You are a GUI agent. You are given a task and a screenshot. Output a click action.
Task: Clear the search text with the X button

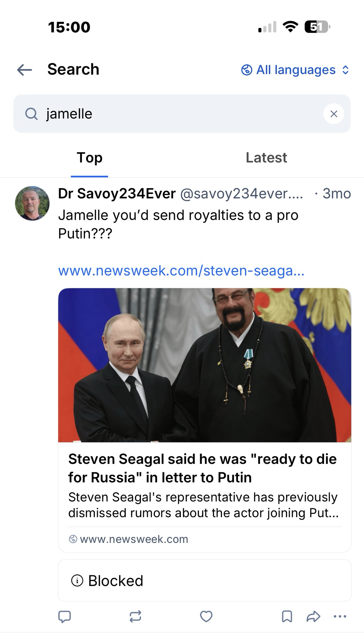click(x=334, y=114)
